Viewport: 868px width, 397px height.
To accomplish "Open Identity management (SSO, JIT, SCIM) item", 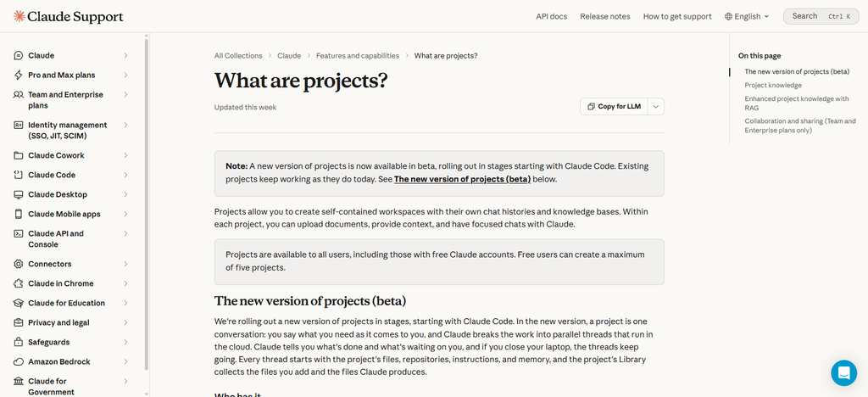I will pos(71,131).
